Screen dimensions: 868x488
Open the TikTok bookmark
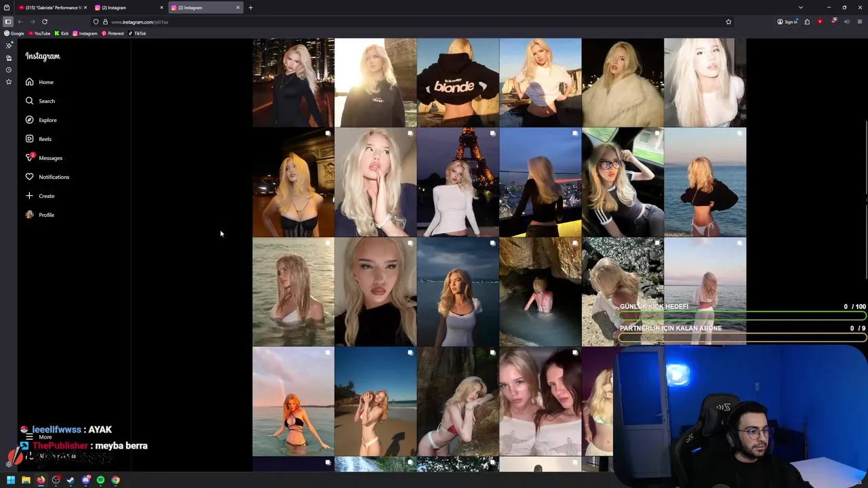click(x=138, y=33)
